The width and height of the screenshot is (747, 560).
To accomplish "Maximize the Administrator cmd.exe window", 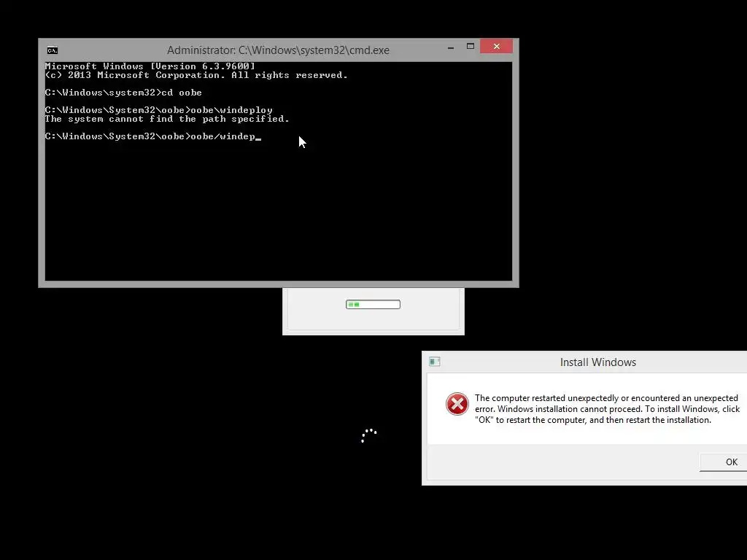I will coord(471,46).
